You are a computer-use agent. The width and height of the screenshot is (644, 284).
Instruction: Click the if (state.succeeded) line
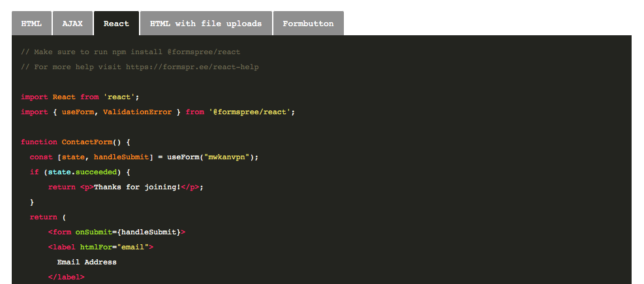pos(80,172)
